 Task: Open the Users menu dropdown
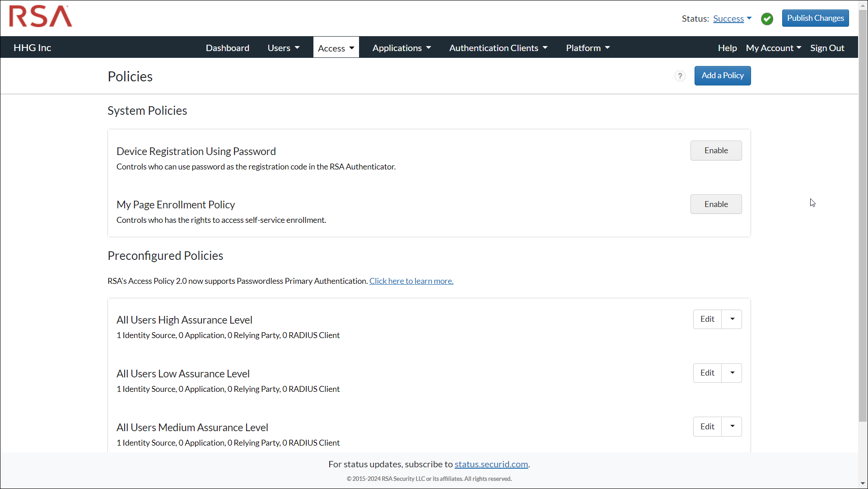point(283,47)
